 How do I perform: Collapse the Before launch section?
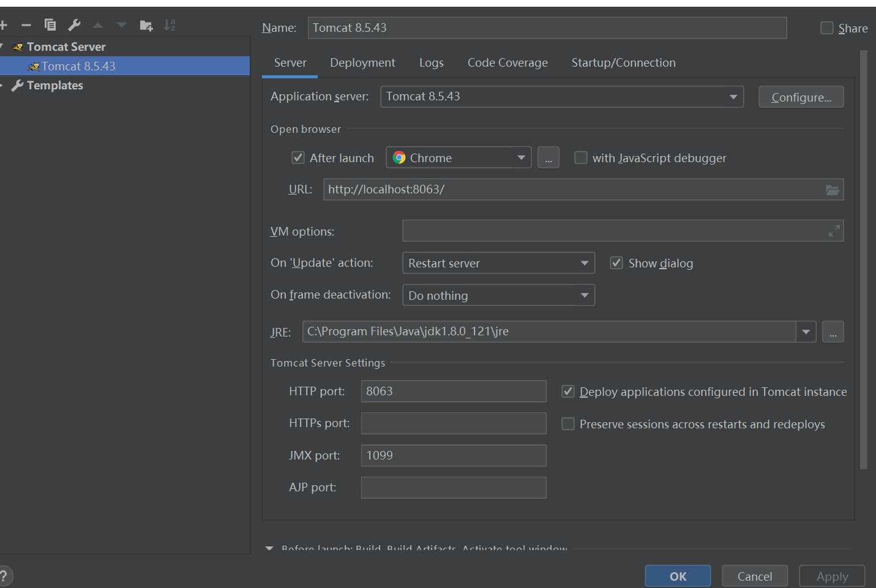(269, 548)
